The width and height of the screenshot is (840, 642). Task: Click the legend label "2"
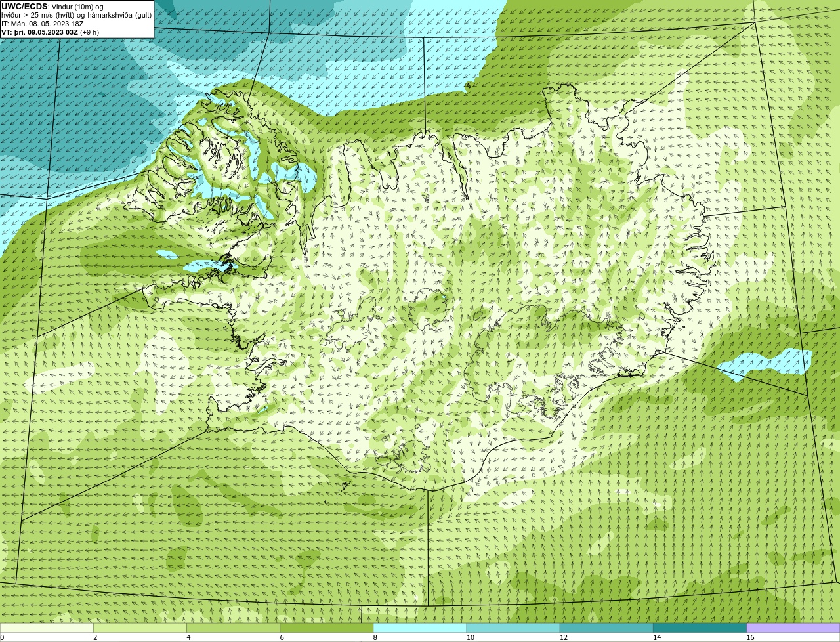tap(95, 637)
